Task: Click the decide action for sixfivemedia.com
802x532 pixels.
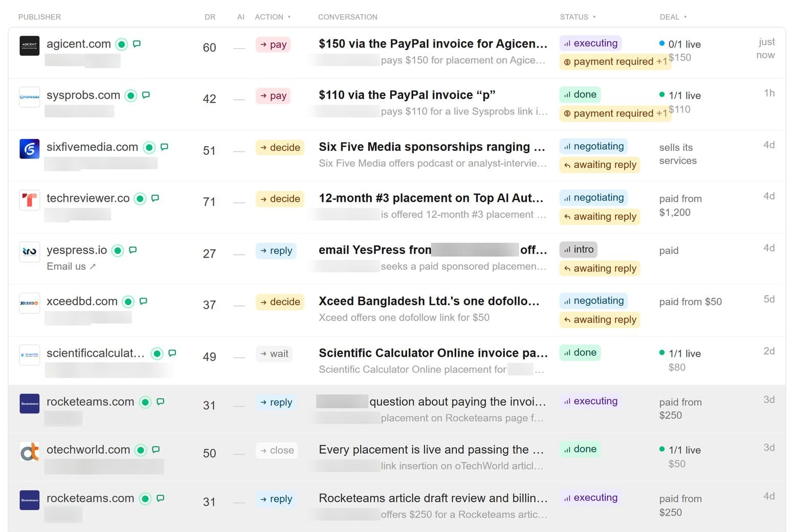Action: click(x=280, y=148)
